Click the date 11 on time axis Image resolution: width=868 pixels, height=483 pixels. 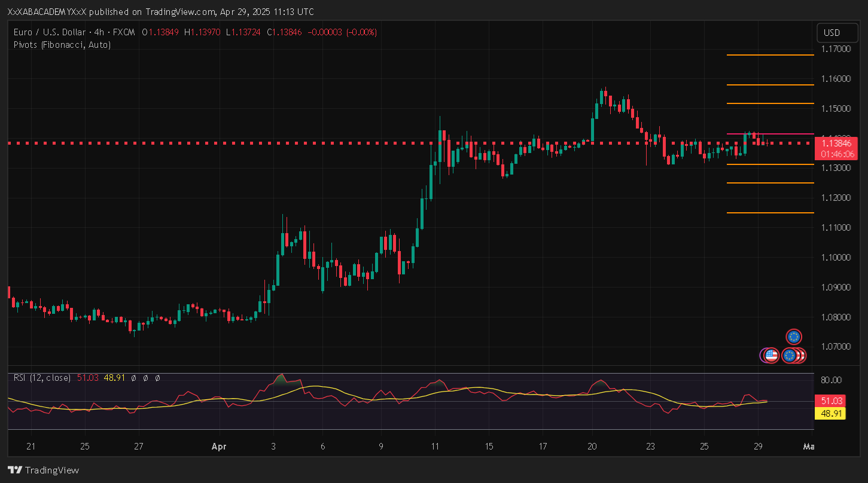[435, 447]
